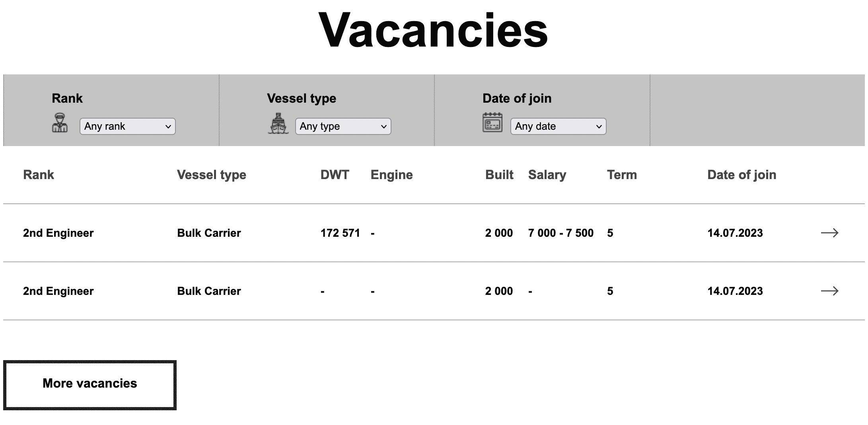
Task: Click the Built column header
Action: tap(498, 175)
